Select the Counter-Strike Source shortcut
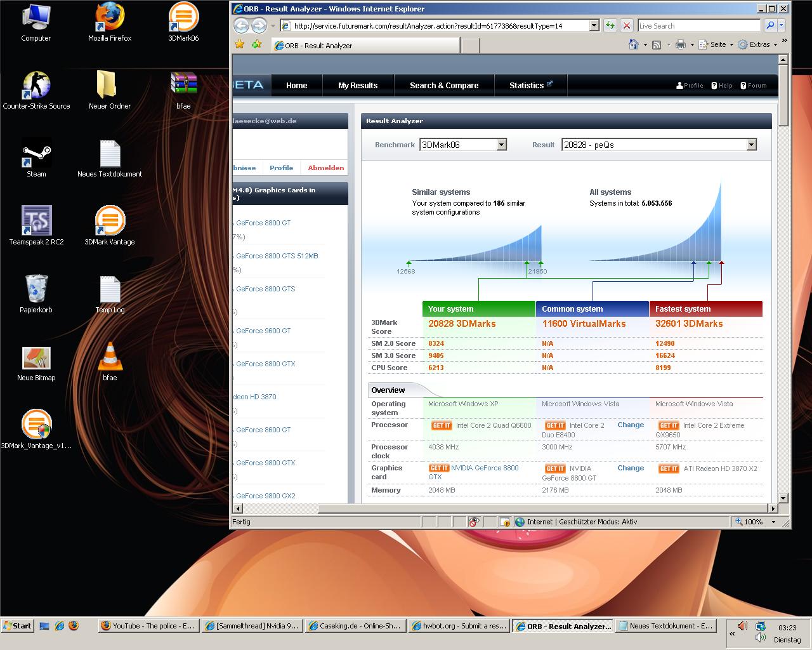 tap(36, 91)
